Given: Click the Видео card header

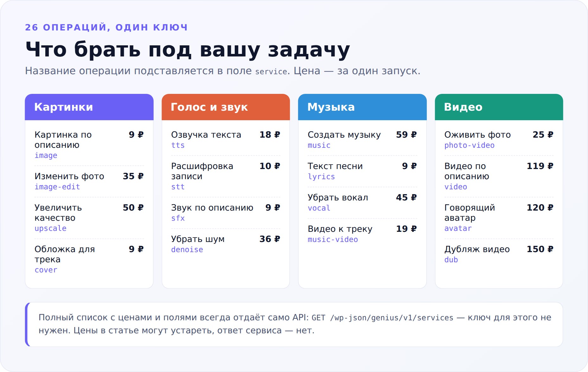Looking at the screenshot, I should click(499, 107).
